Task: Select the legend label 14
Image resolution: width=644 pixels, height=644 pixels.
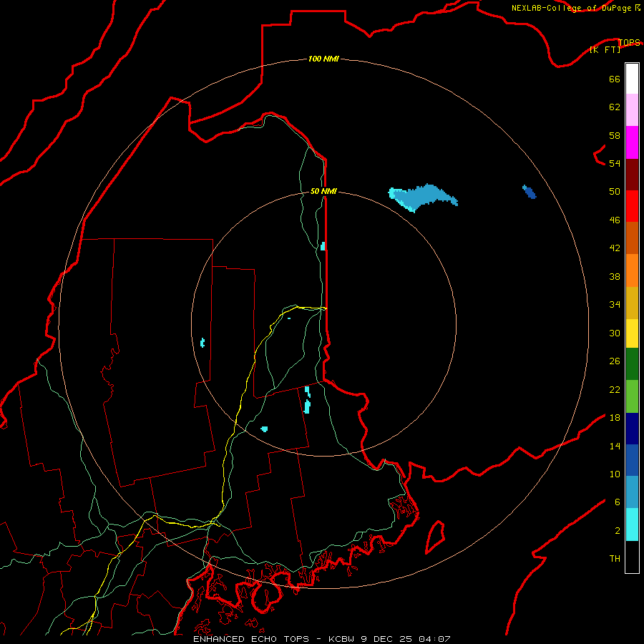Action: point(615,446)
